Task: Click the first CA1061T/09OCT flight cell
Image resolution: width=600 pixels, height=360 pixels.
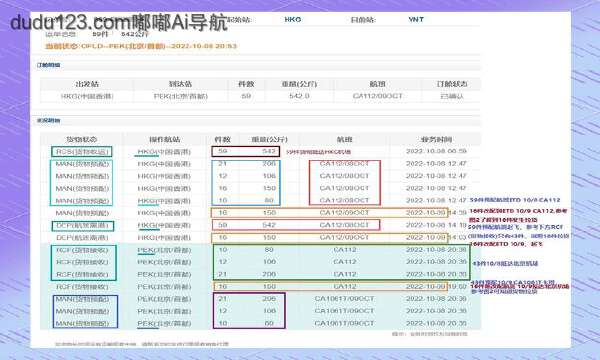Action: pyautogui.click(x=344, y=299)
